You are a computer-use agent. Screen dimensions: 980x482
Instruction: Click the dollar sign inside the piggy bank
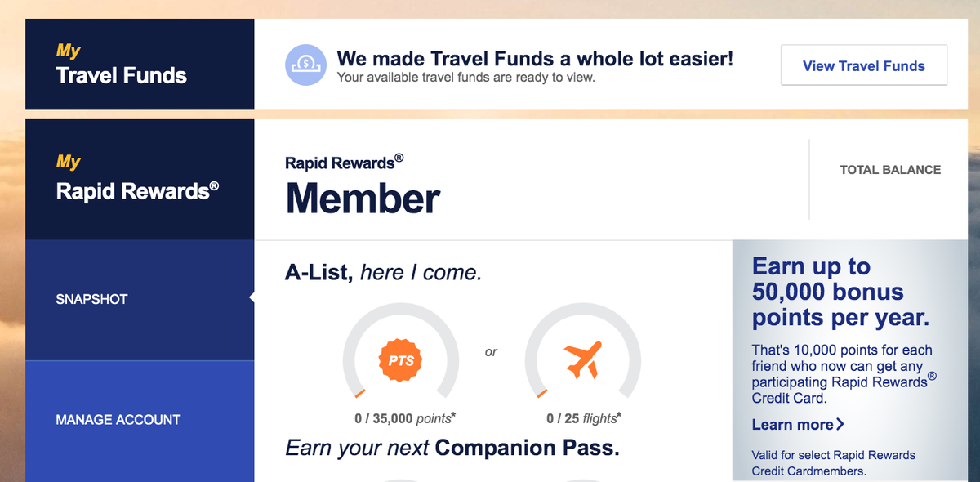[304, 61]
